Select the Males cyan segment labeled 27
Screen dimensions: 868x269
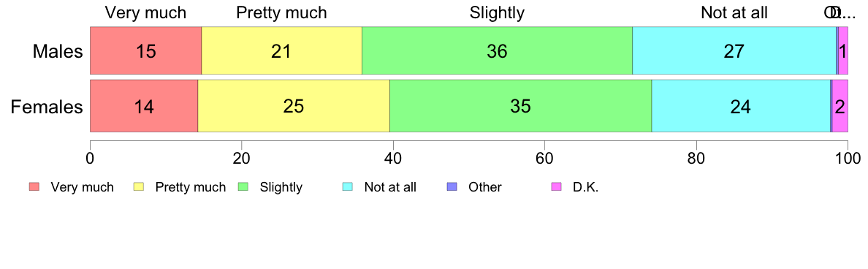point(734,50)
